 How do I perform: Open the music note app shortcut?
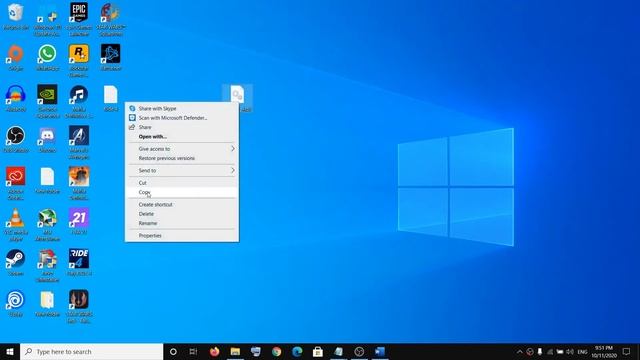click(79, 101)
